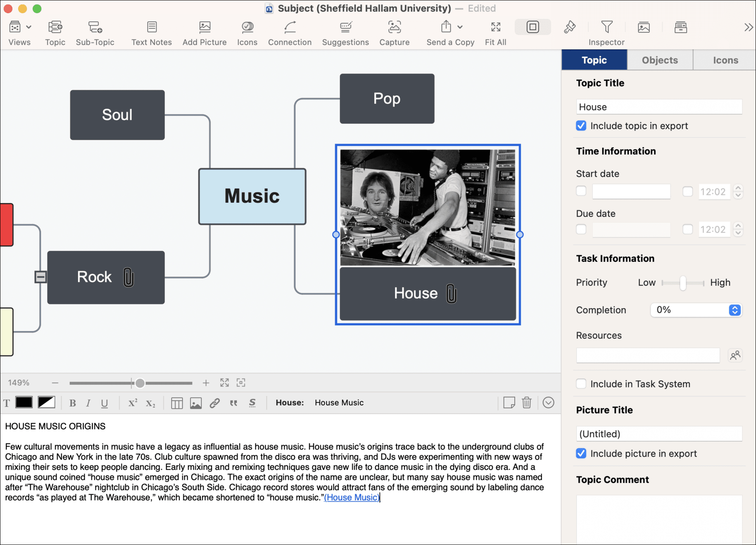Insert table in the notes editor
756x545 pixels.
pos(177,403)
